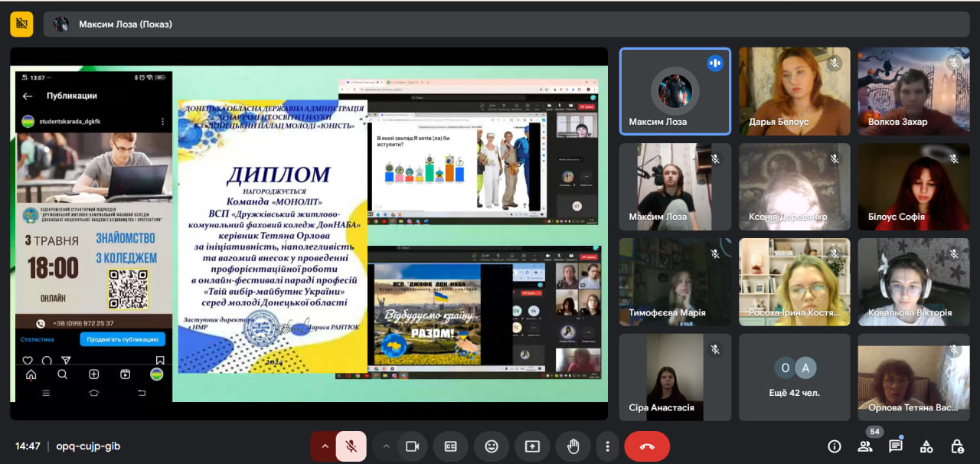
Task: Click muted mic icon on Сіра Анастасія tile
Action: pyautogui.click(x=716, y=349)
